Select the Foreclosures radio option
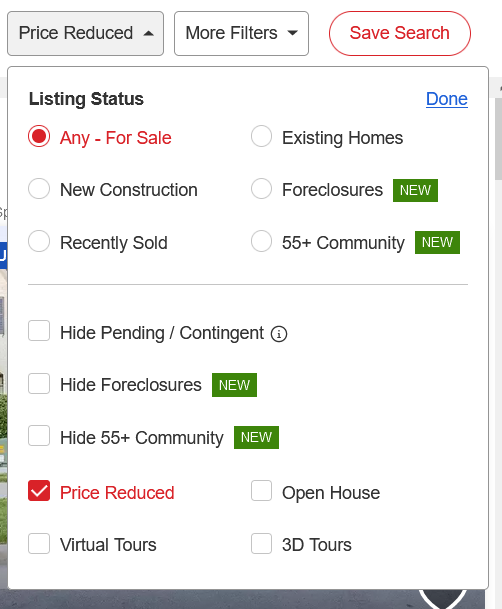502x609 pixels. point(261,189)
